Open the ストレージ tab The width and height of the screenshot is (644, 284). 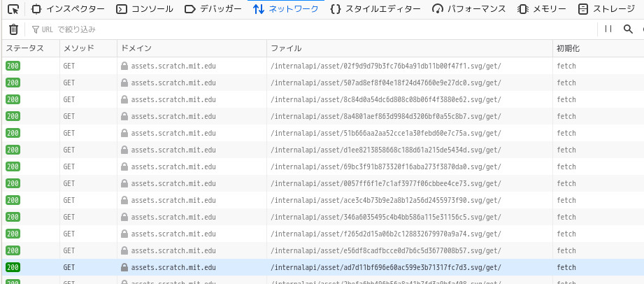(x=606, y=9)
